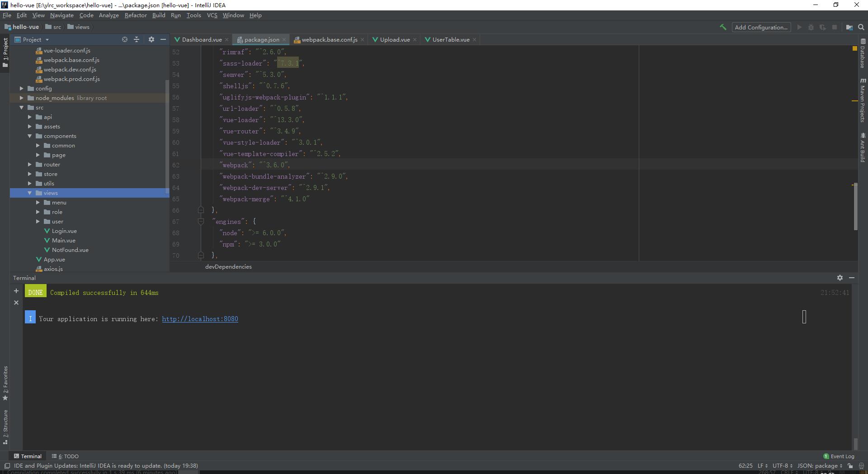Open the File menu
The width and height of the screenshot is (868, 474).
coord(7,15)
